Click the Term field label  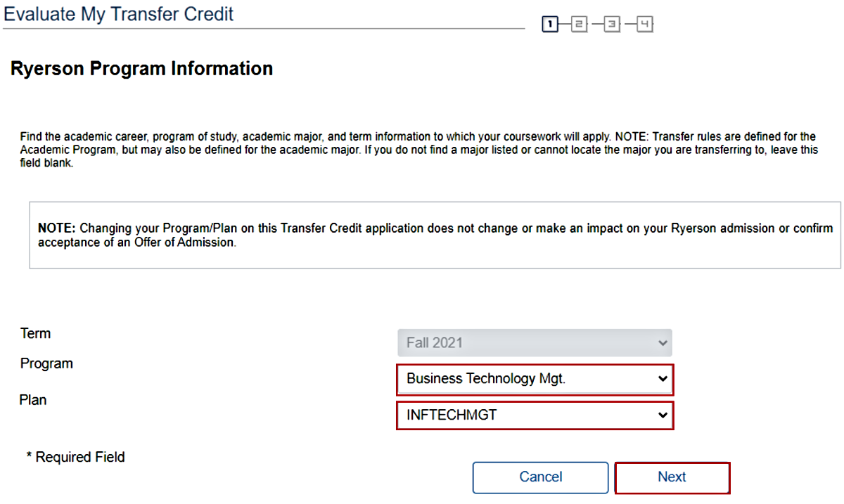point(36,333)
